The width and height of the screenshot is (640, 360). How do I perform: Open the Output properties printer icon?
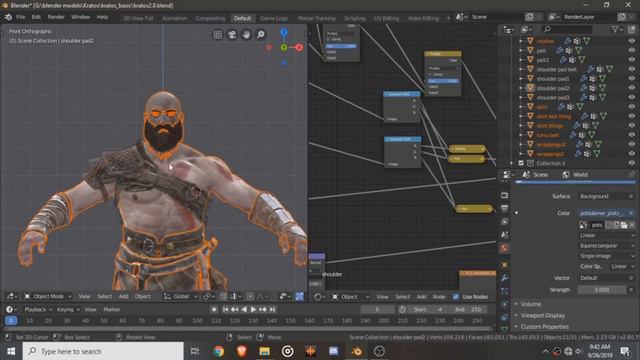pyautogui.click(x=504, y=209)
